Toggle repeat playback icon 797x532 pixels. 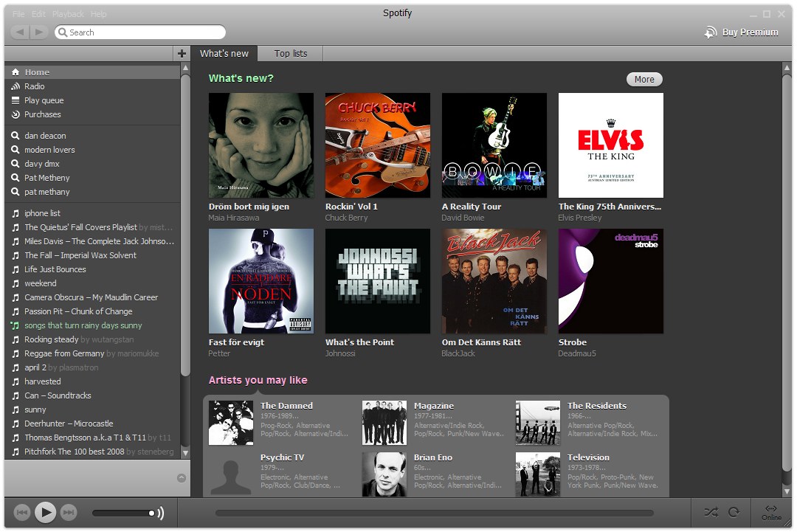tap(734, 512)
